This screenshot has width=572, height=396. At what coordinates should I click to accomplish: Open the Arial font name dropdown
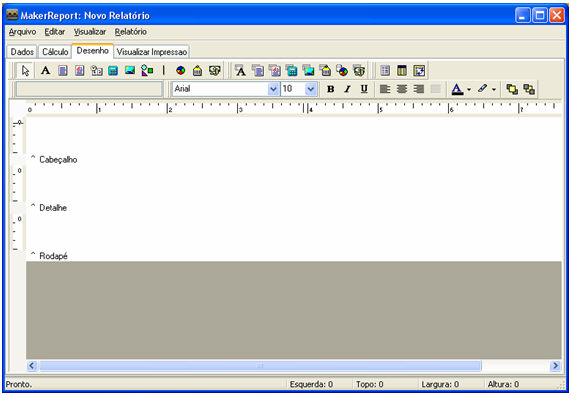coord(273,89)
